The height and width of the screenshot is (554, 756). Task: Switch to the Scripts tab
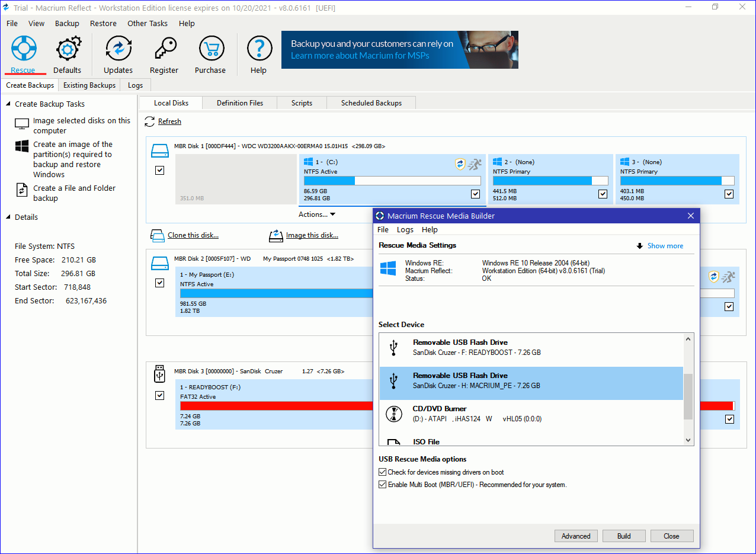(302, 103)
